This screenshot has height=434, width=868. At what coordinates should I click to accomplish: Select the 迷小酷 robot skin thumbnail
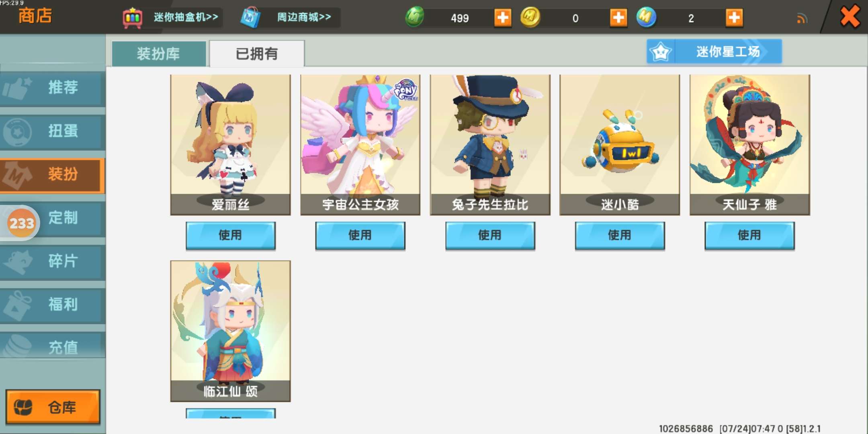(620, 145)
